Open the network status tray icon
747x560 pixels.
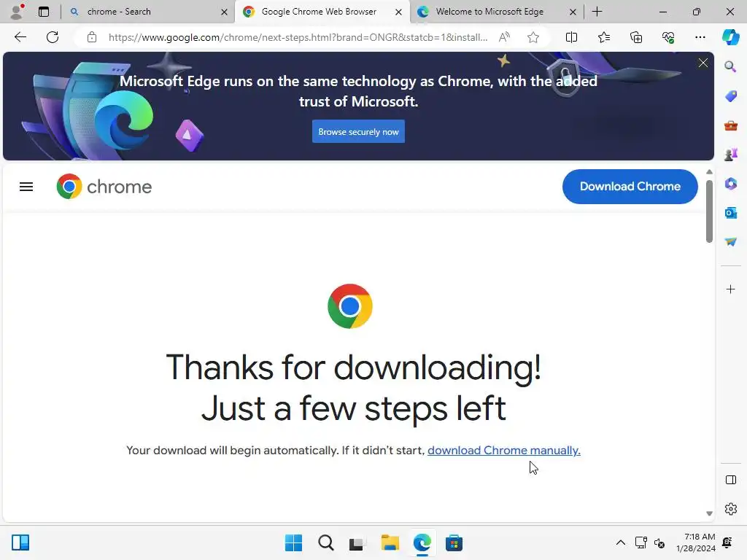[640, 542]
